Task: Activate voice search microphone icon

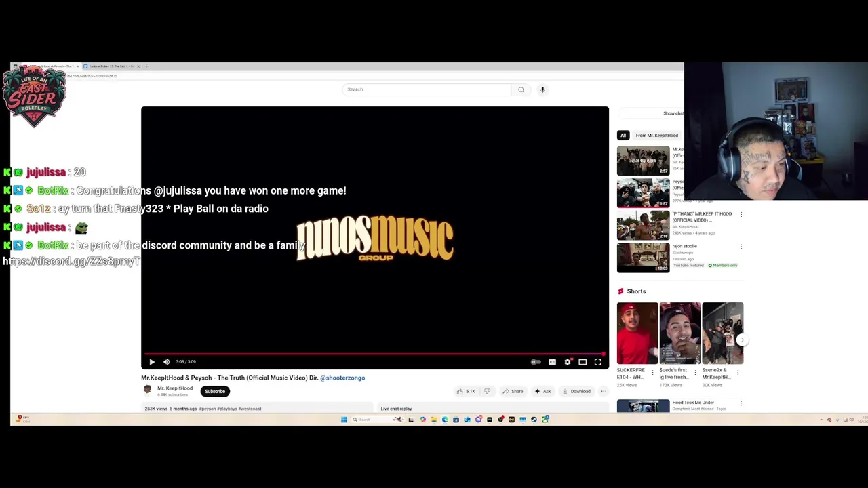Action: (x=542, y=89)
